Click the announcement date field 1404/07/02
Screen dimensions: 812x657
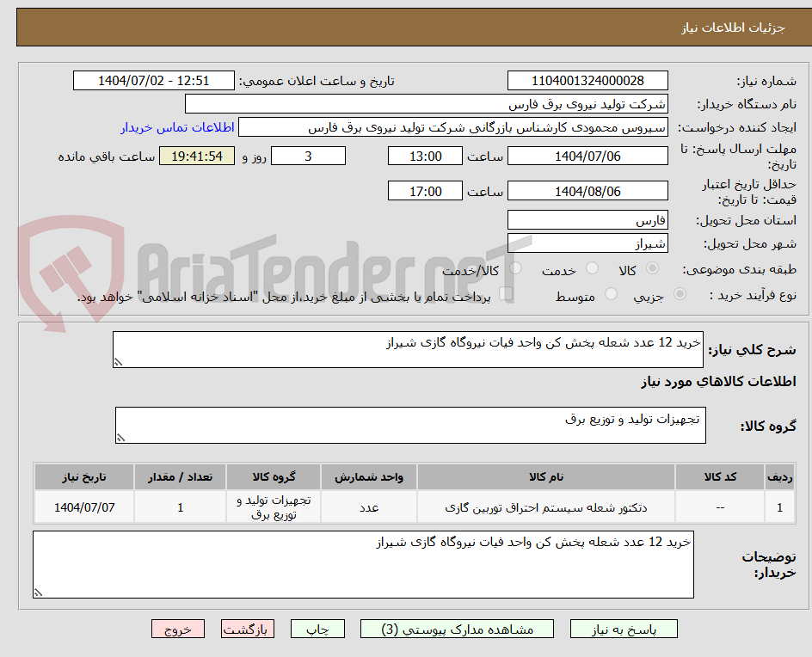coord(151,80)
